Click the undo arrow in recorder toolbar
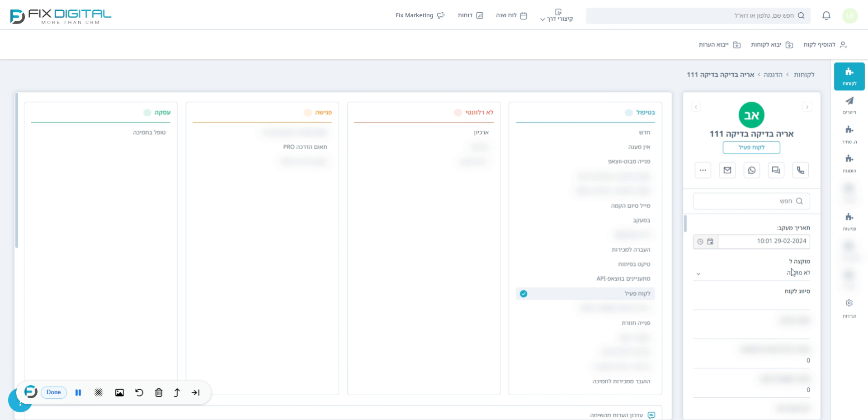Screen dimensions: 868x420 point(139,392)
